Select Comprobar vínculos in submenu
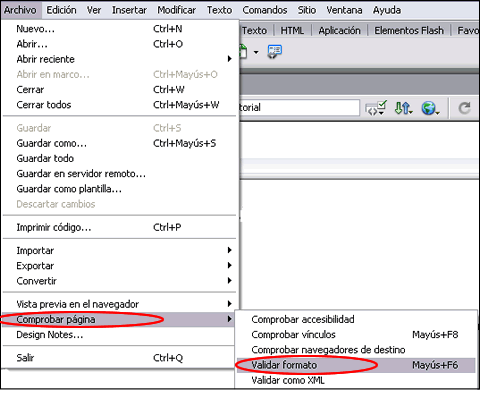The width and height of the screenshot is (480, 394). (356, 334)
